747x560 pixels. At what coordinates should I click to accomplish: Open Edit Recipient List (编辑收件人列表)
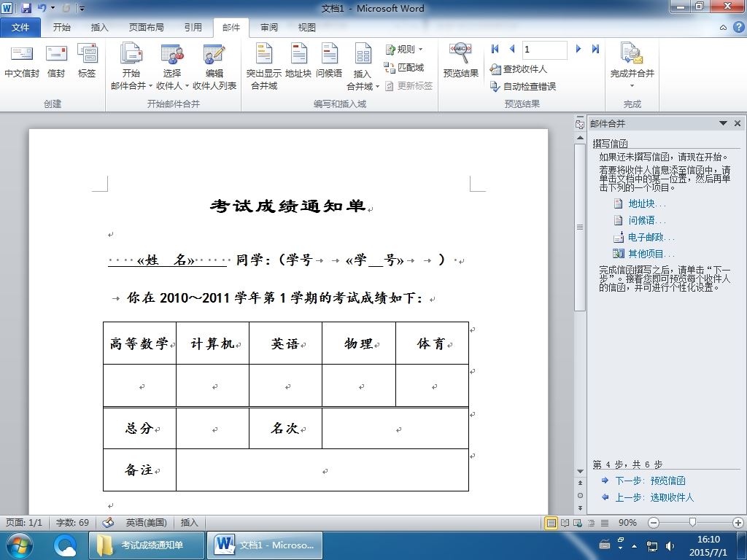pyautogui.click(x=214, y=66)
